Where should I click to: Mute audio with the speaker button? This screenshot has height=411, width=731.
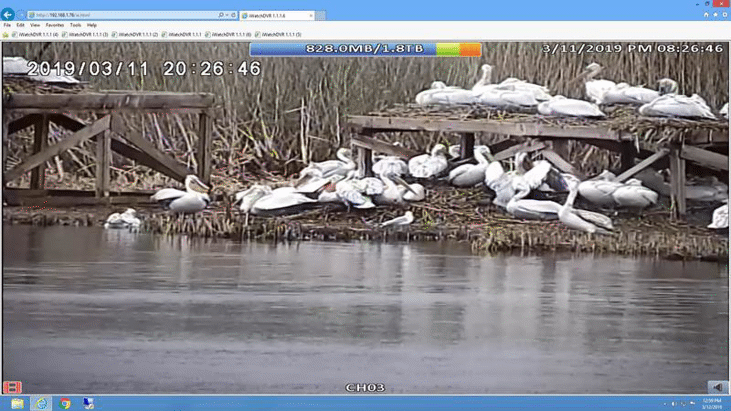point(718,387)
